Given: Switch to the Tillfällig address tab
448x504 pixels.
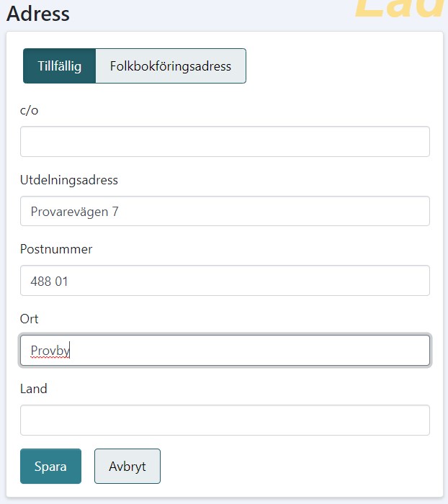Looking at the screenshot, I should coord(59,66).
